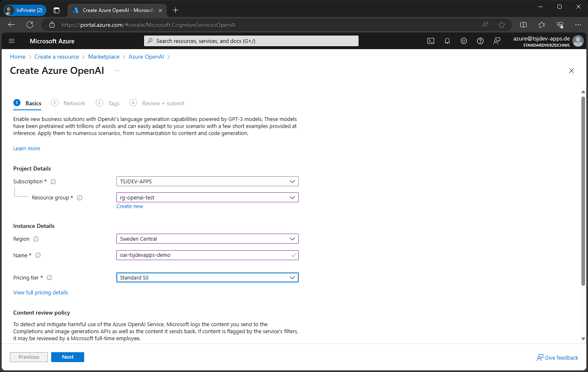Viewport: 588px width, 372px height.
Task: Open the Resource group dropdown
Action: [x=207, y=197]
